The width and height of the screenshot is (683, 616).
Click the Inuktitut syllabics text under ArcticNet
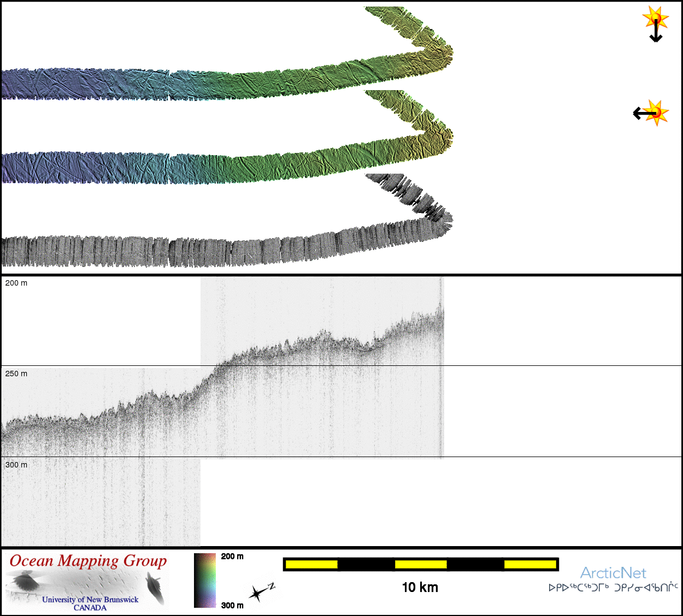[x=613, y=588]
